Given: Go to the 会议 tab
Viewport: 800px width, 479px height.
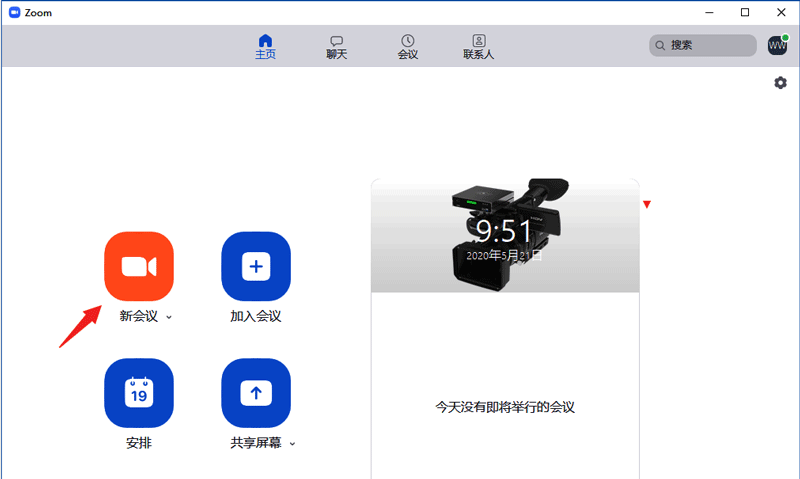Looking at the screenshot, I should pos(408,46).
